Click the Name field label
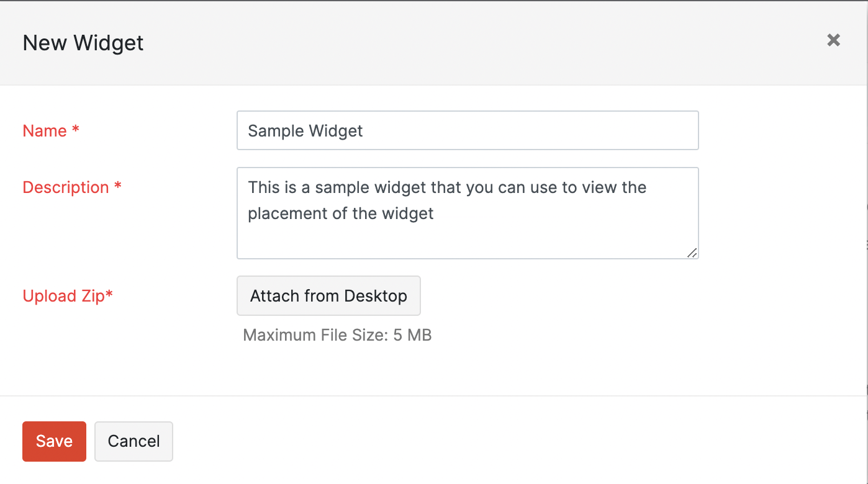Image resolution: width=868 pixels, height=484 pixels. tap(45, 131)
